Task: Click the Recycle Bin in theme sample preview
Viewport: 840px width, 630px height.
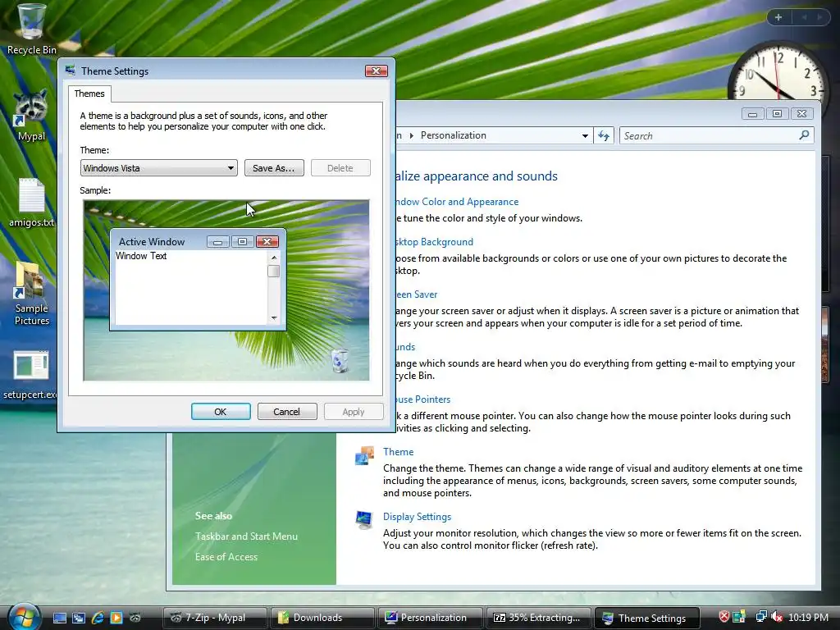Action: point(340,360)
